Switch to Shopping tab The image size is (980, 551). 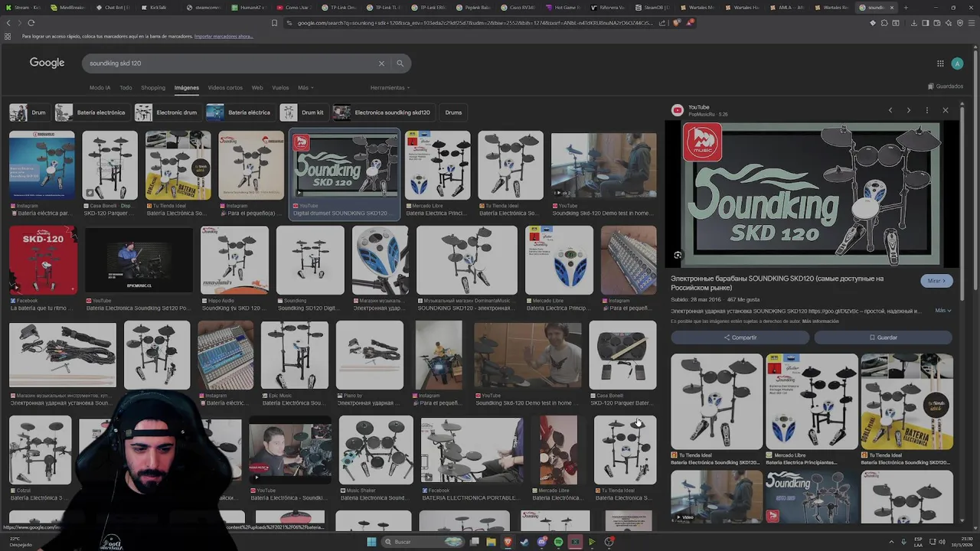[x=152, y=88]
